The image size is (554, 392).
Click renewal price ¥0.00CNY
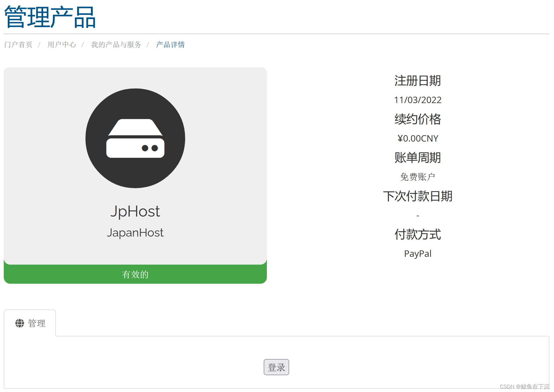418,138
